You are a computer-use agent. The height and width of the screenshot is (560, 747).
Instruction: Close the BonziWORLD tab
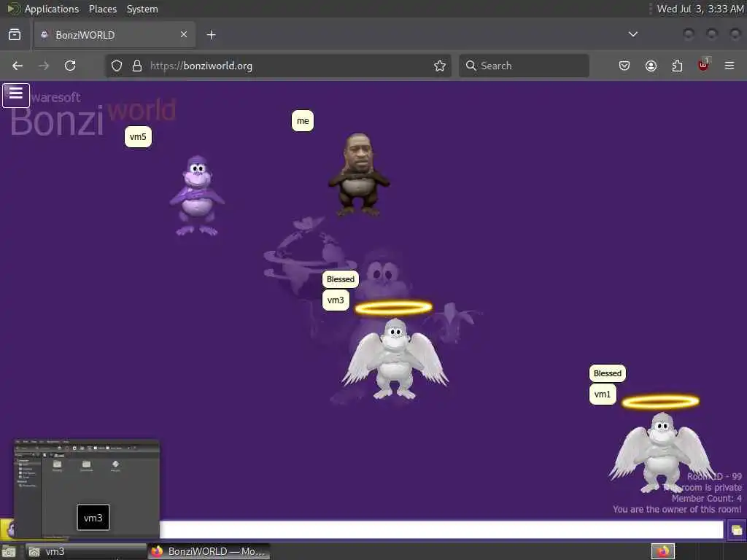click(x=183, y=34)
